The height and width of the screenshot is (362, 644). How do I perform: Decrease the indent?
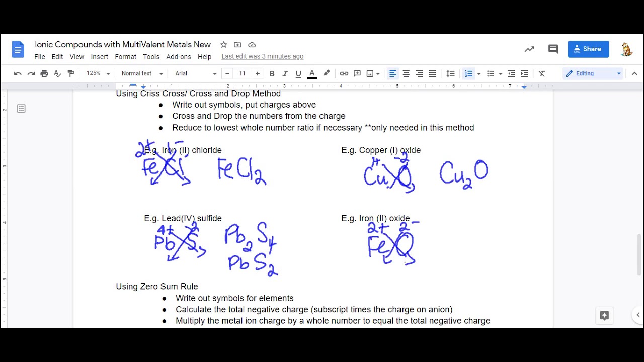pos(511,74)
